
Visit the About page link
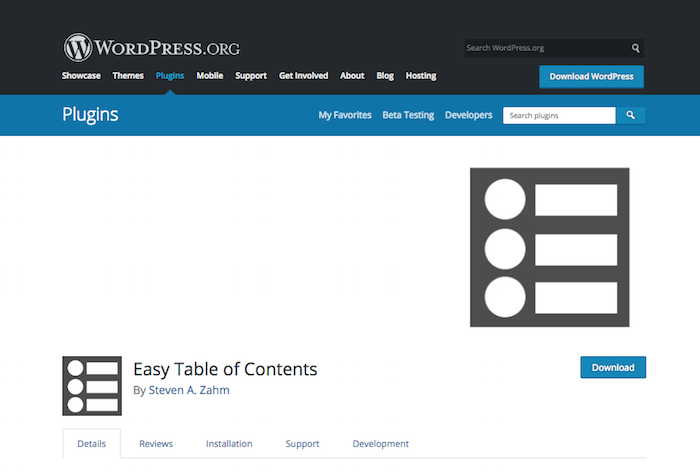(352, 75)
